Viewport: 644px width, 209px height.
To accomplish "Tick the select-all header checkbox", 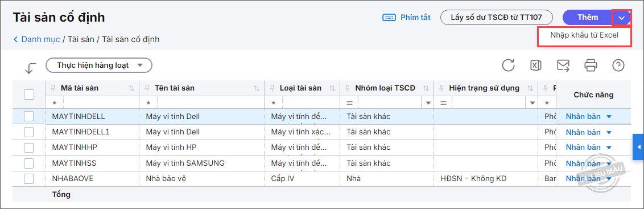I will coord(29,95).
